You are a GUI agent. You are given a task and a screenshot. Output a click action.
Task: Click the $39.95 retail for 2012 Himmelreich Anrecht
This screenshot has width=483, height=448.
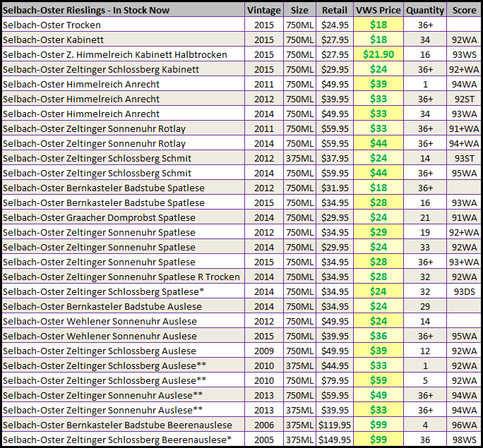pyautogui.click(x=335, y=99)
